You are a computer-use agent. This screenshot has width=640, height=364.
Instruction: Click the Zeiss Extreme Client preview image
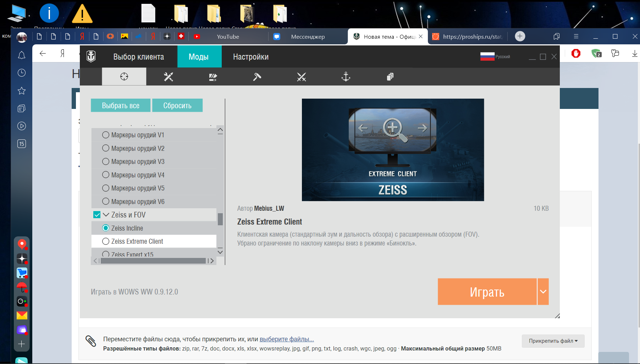point(393,150)
